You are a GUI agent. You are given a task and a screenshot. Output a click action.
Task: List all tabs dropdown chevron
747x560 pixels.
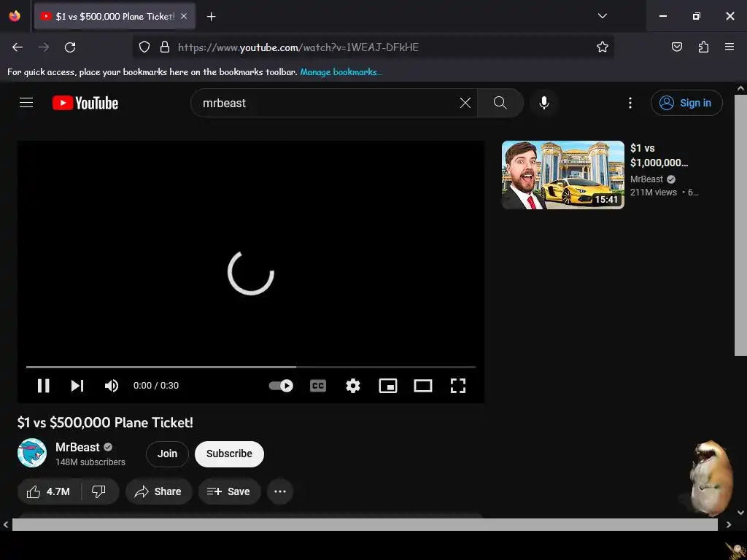click(x=602, y=16)
